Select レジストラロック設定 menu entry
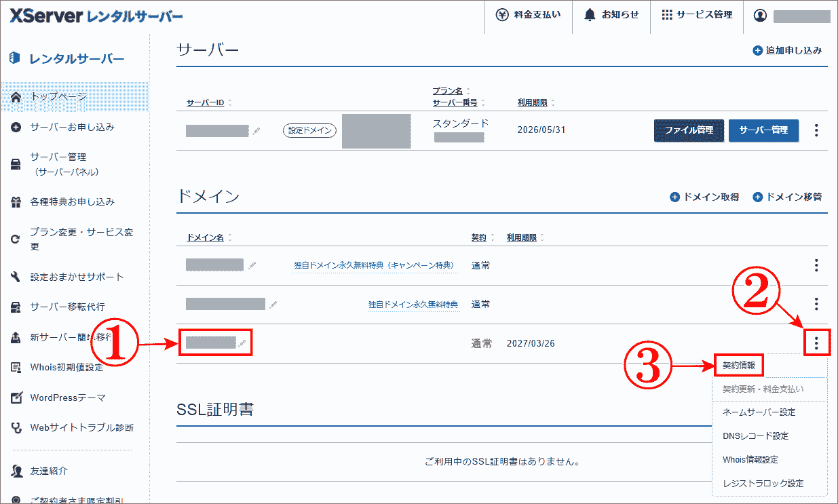This screenshot has height=504, width=838. point(763,484)
